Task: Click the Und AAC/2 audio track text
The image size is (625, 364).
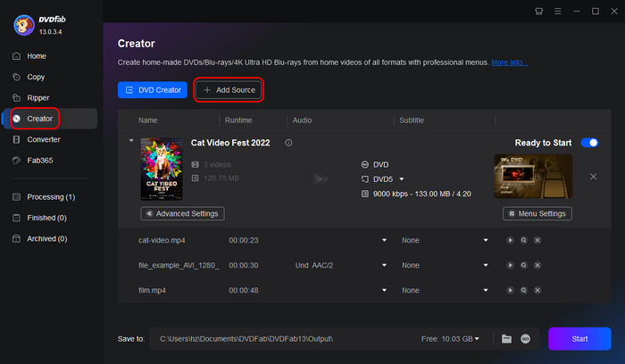Action: tap(314, 265)
